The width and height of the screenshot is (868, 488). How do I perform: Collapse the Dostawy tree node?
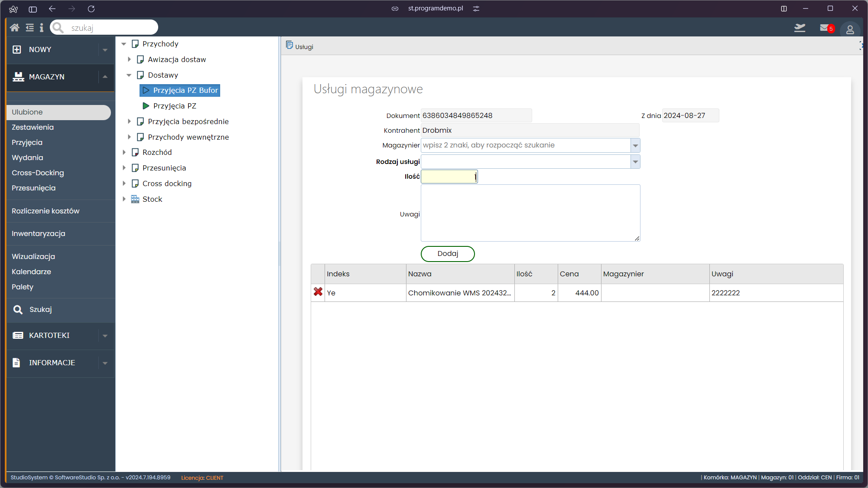pyautogui.click(x=129, y=75)
